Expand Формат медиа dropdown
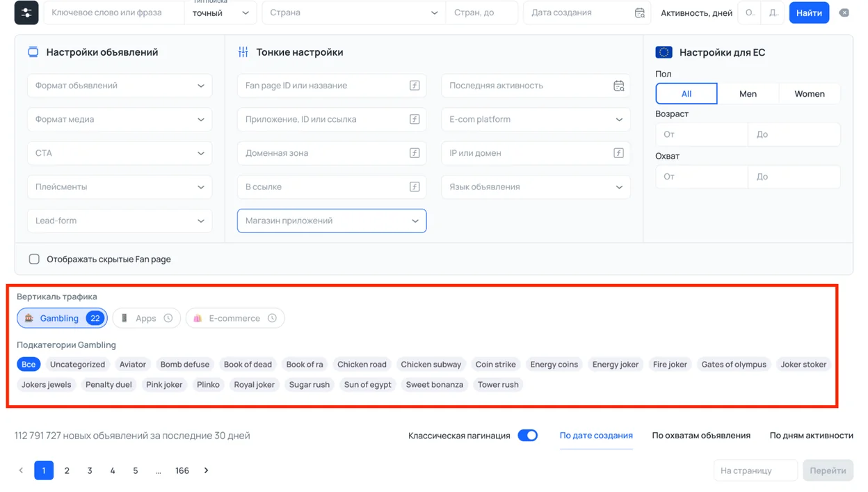868x492 pixels. tap(120, 119)
